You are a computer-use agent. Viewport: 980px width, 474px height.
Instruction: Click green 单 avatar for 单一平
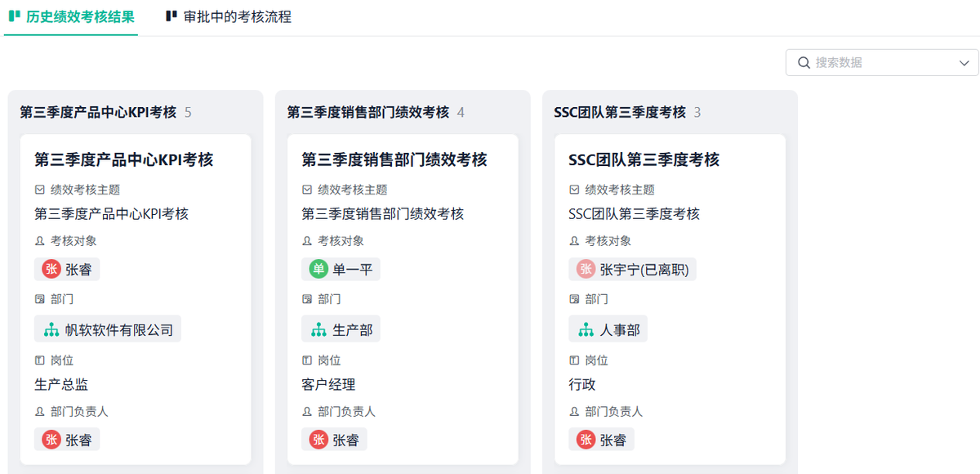(x=318, y=269)
